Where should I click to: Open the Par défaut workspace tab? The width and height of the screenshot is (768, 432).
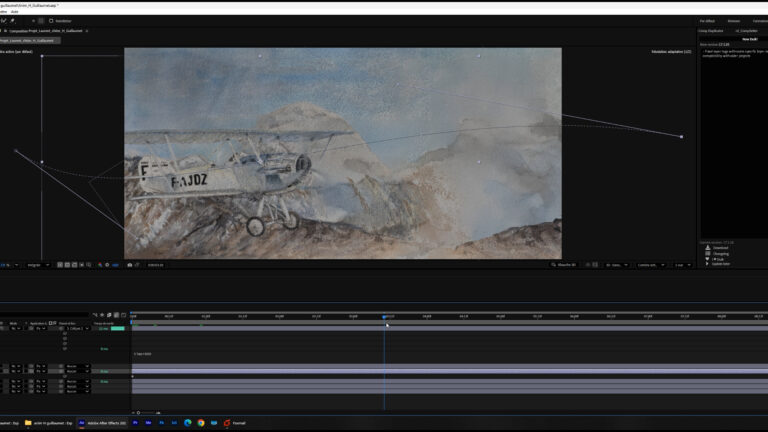707,21
